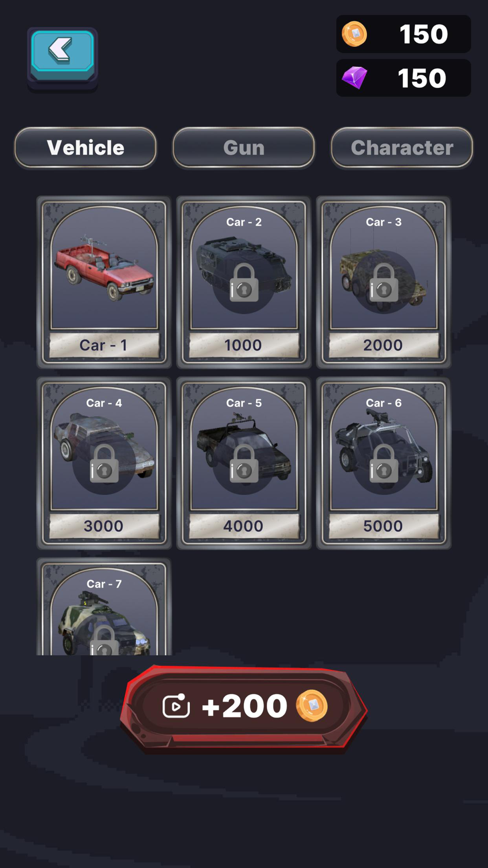Select the camouflage Car - 7 card
Viewport: 488px width, 868px height.
[104, 607]
